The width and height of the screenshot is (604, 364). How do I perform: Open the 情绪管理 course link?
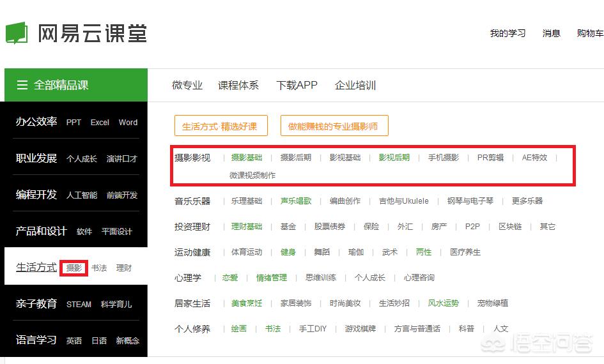point(272,277)
